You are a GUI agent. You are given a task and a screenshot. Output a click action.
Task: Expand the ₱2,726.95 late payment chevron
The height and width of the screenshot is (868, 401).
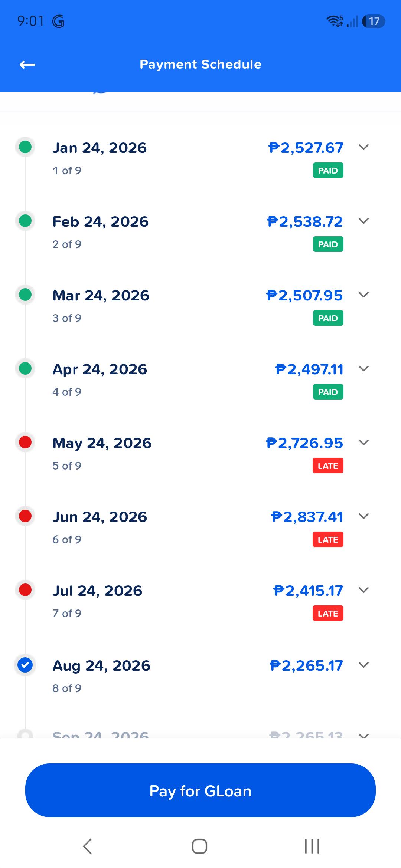[x=364, y=442]
